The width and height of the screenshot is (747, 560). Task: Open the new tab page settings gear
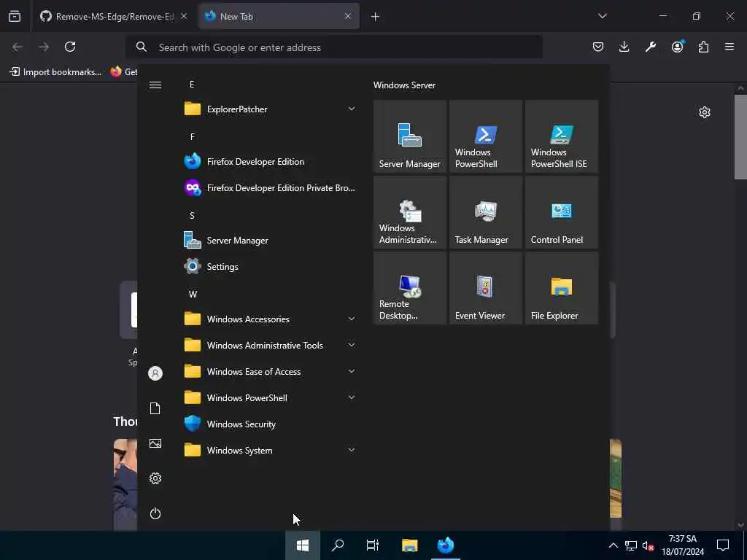(705, 112)
